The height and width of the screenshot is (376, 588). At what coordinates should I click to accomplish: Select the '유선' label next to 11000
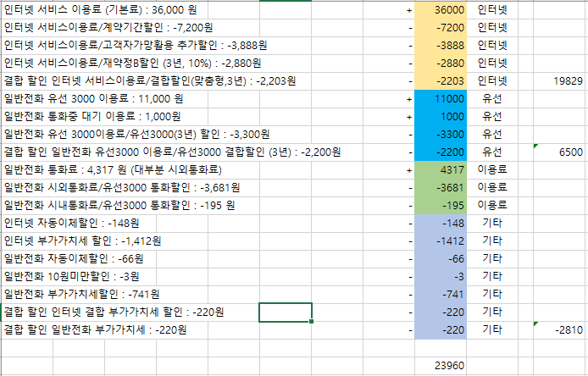click(x=493, y=99)
